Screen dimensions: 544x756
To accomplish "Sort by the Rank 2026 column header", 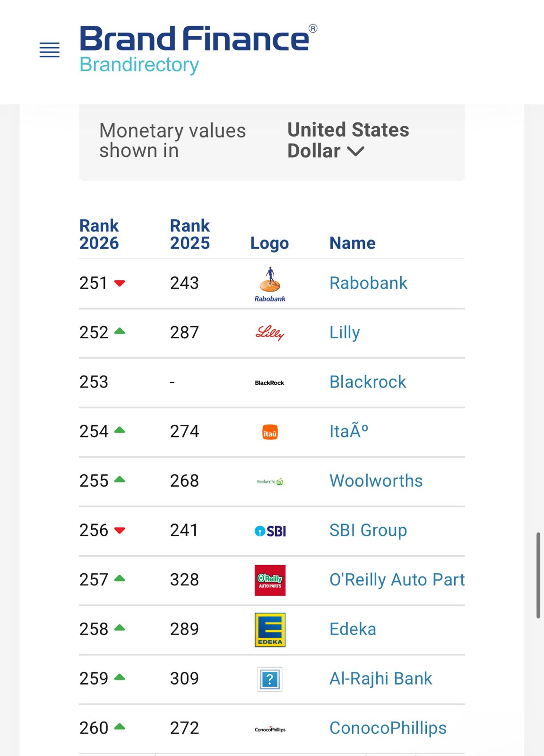I will point(99,234).
